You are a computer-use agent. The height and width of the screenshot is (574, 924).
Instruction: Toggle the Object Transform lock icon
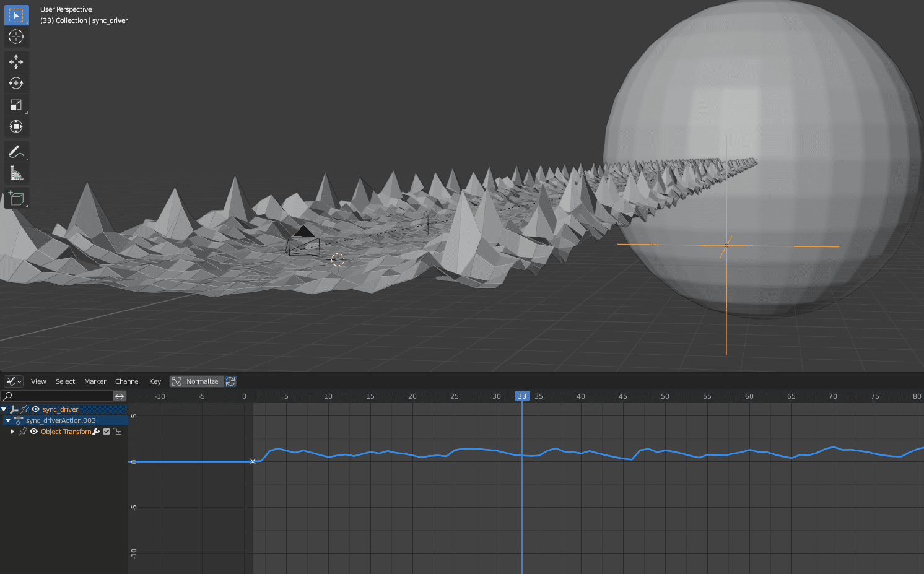(117, 432)
